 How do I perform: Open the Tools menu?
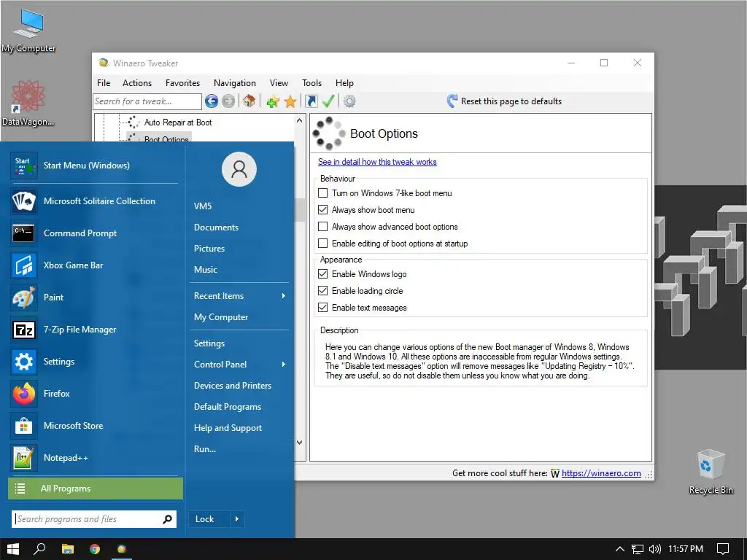pos(311,83)
